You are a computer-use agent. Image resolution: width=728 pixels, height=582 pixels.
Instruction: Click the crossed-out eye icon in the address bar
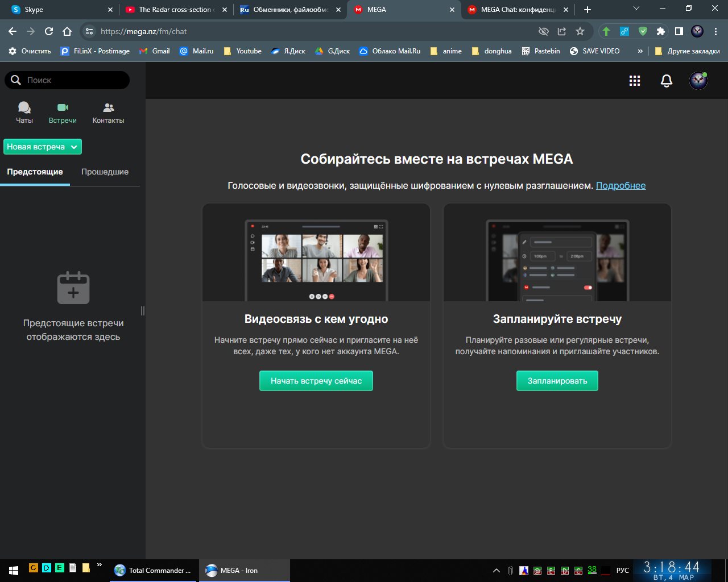click(544, 31)
